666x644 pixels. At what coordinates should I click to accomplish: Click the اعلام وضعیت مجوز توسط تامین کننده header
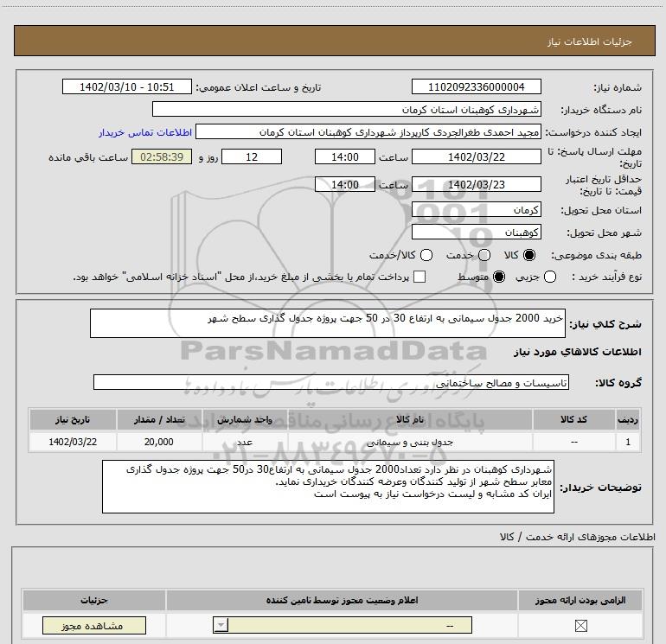point(342,600)
